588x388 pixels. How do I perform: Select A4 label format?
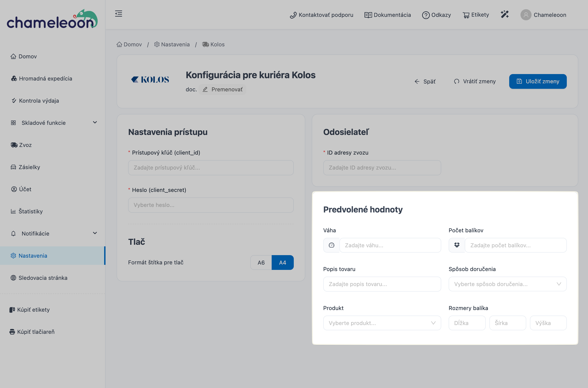[282, 262]
